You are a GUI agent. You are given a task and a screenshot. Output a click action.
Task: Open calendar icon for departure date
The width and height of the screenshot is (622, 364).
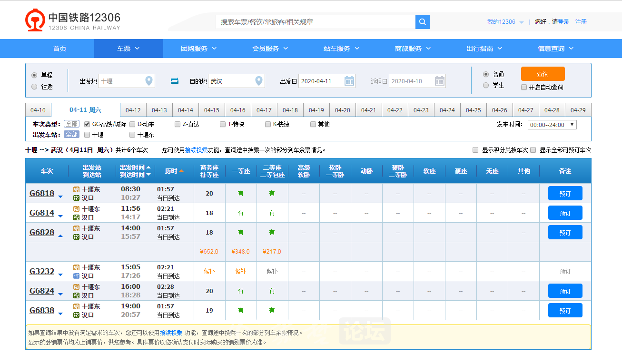[349, 81]
